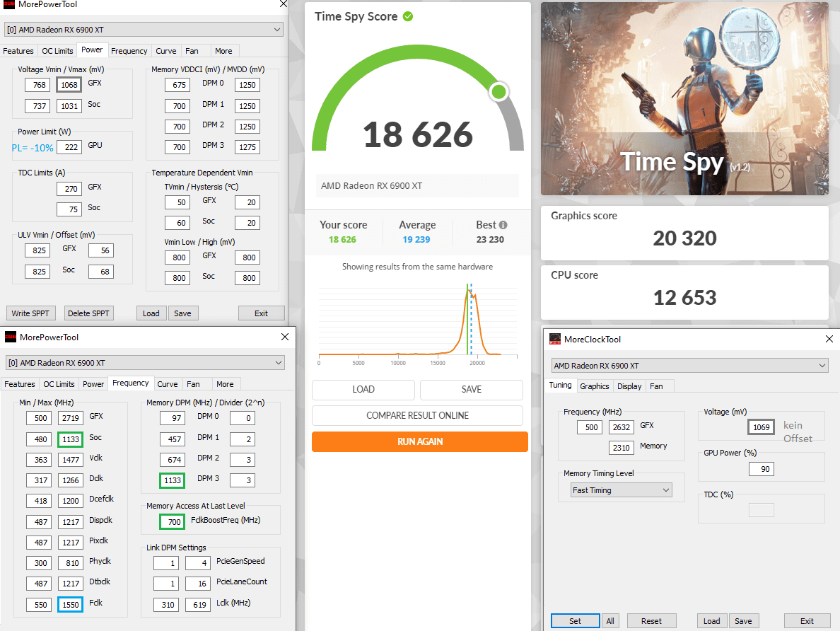Click the GPU Power Limit field 222
This screenshot has width=840, height=631.
coord(69,147)
